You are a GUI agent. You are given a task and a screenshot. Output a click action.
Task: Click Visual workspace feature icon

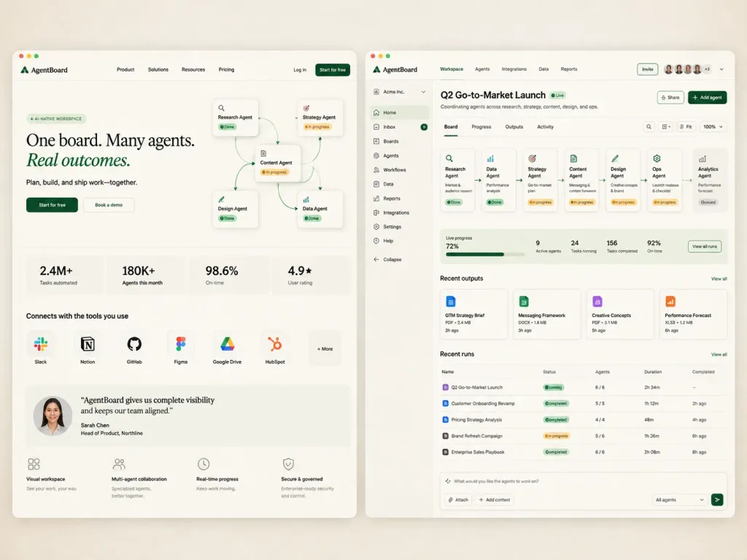click(34, 464)
